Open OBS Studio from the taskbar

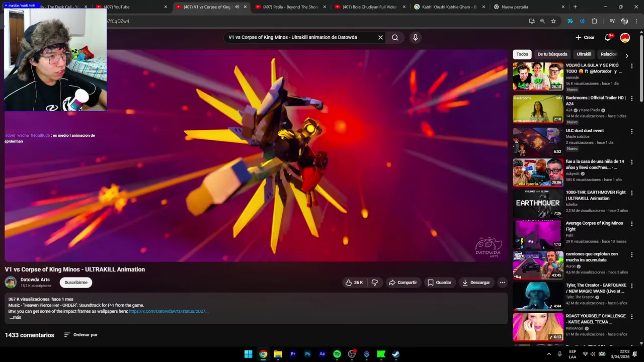click(x=352, y=354)
